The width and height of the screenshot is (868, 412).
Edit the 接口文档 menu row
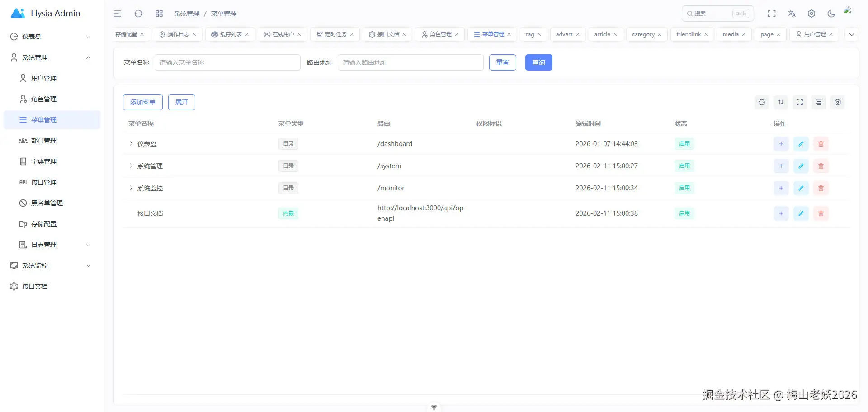pyautogui.click(x=801, y=213)
